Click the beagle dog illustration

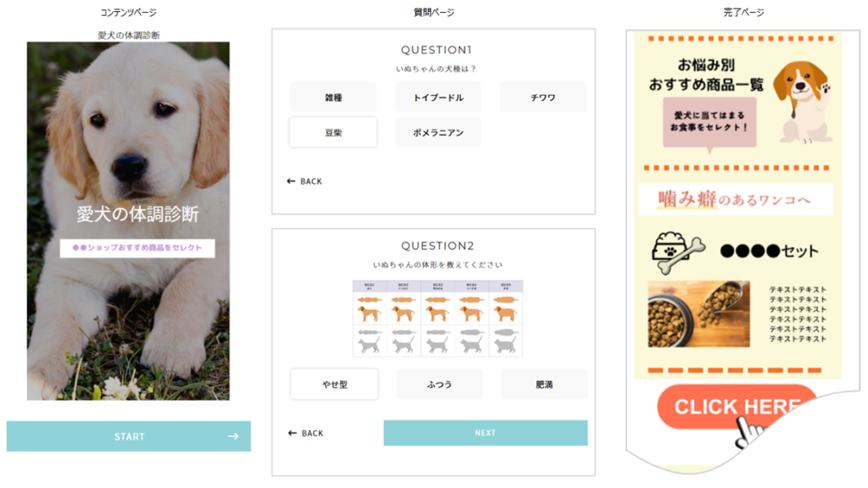point(802,103)
